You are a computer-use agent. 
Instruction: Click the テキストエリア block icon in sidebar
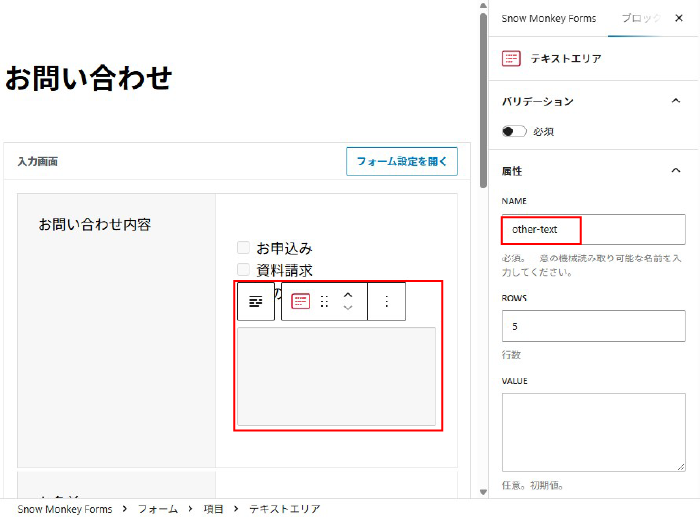511,59
